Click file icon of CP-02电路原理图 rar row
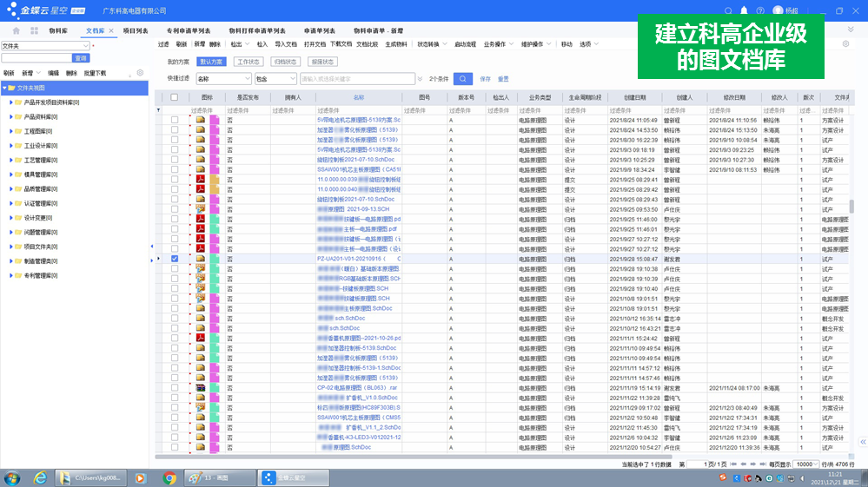The height and width of the screenshot is (487, 868). [x=201, y=387]
